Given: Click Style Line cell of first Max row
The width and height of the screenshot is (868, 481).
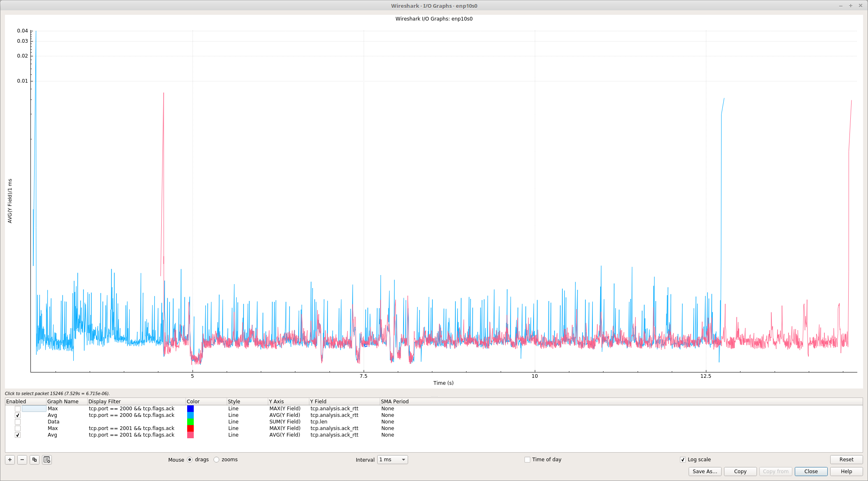Looking at the screenshot, I should 233,409.
